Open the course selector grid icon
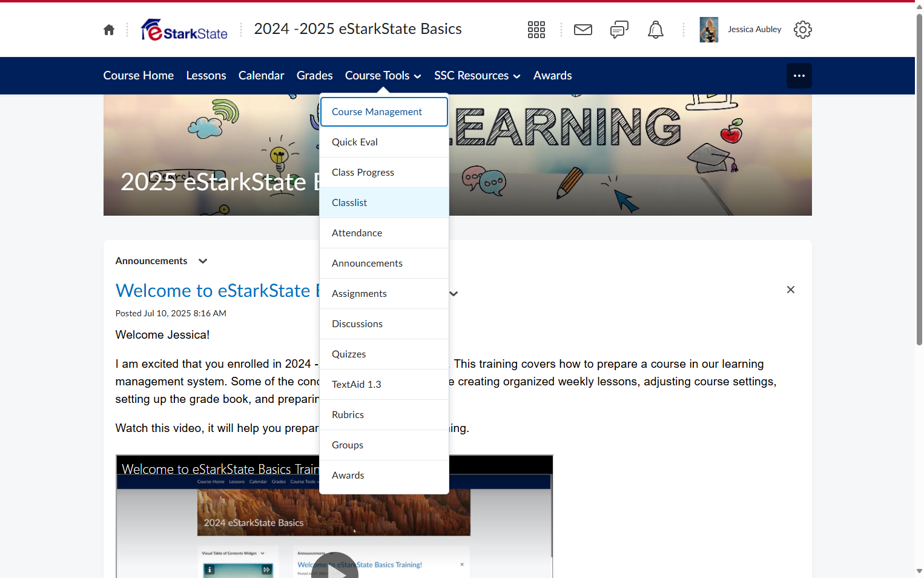Image resolution: width=924 pixels, height=578 pixels. click(x=536, y=30)
